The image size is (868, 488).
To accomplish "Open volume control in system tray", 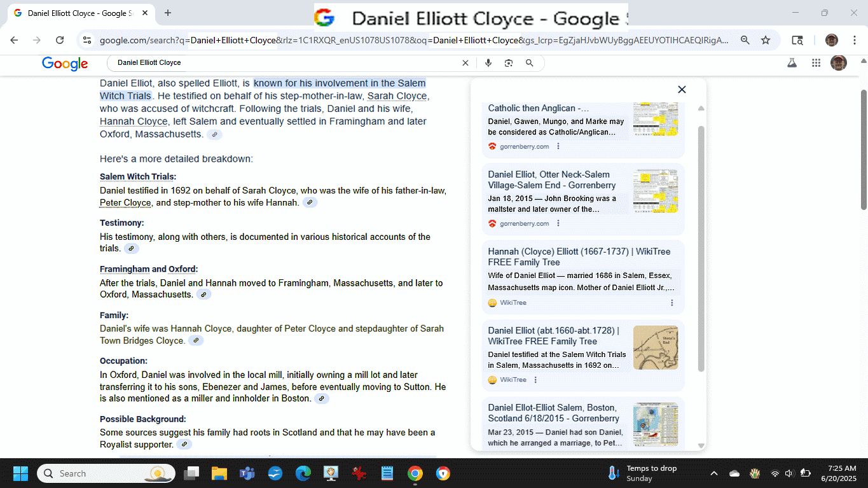I will (789, 473).
